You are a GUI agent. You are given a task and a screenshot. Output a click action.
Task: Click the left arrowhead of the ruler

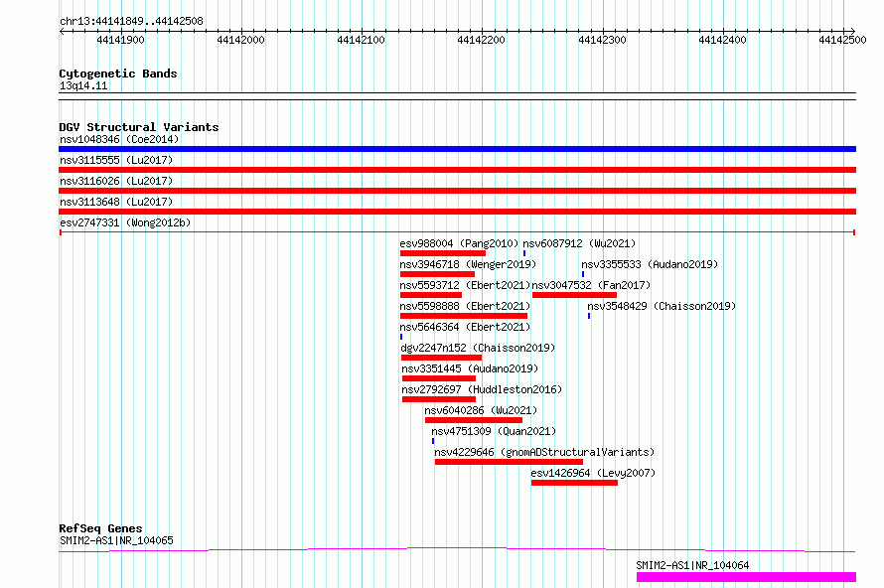pyautogui.click(x=62, y=31)
